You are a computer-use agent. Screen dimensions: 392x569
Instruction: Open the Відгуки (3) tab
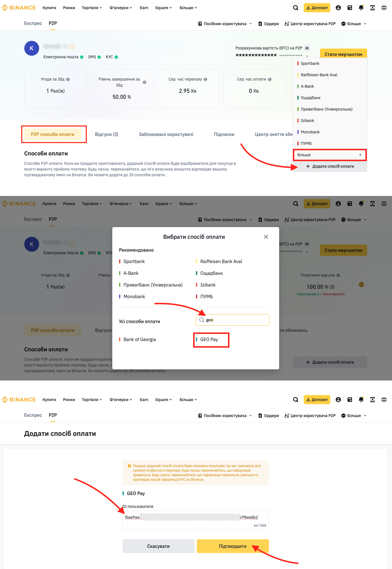(107, 134)
